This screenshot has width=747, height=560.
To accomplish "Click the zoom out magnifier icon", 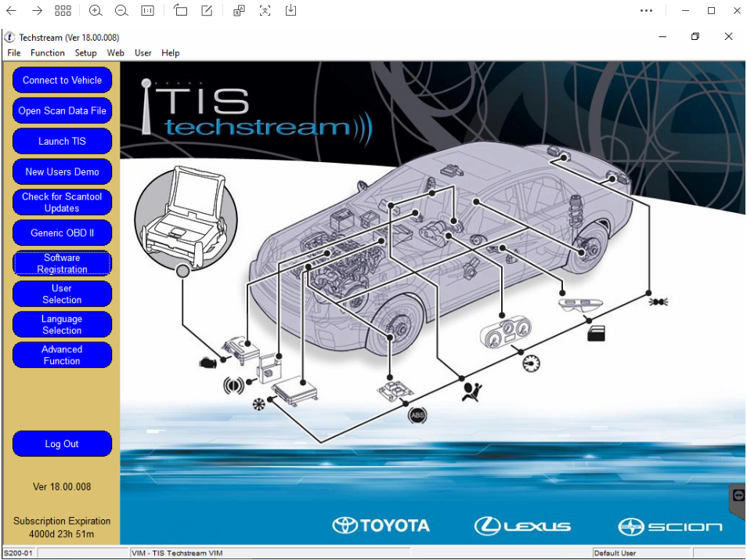I will point(121,10).
